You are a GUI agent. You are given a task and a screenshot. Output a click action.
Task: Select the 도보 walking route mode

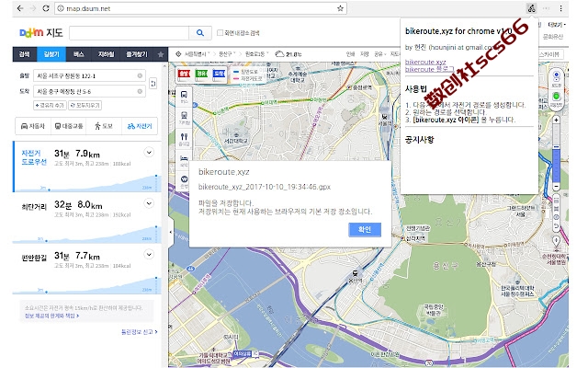tap(104, 126)
